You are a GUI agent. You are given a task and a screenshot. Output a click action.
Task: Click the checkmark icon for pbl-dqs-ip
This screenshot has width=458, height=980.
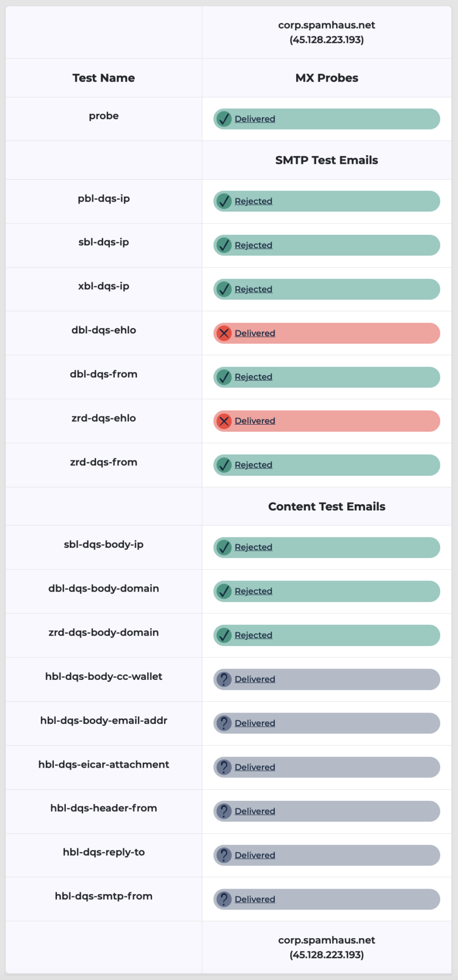[x=224, y=201]
